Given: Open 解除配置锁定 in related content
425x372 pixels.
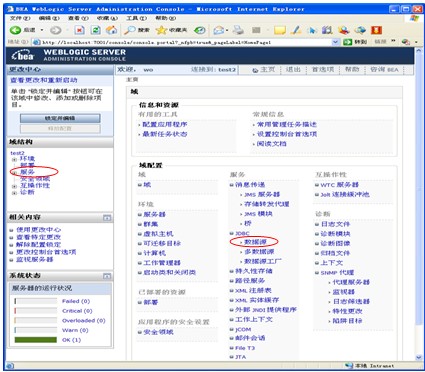Looking at the screenshot, I should coord(38,245).
